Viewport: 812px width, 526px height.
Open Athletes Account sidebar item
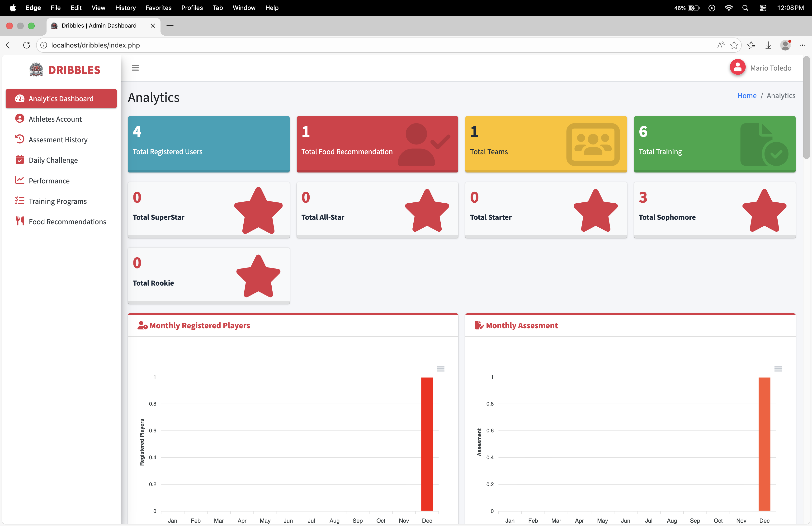click(55, 119)
